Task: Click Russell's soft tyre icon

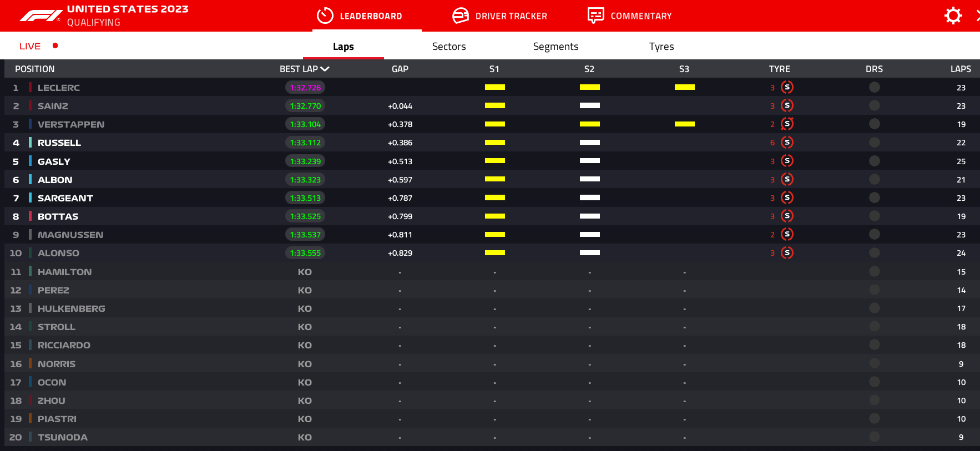Action: coord(787,143)
